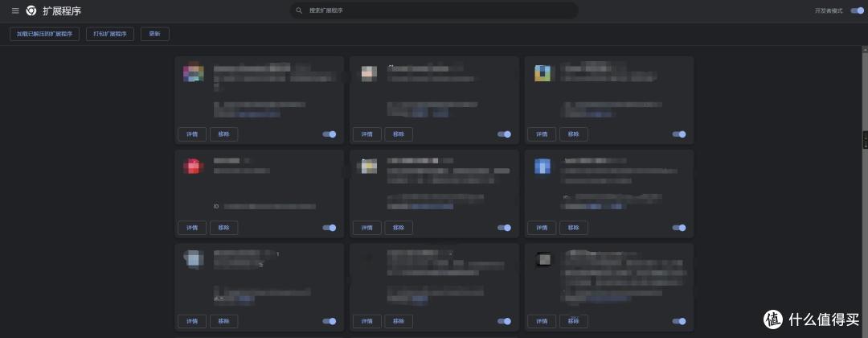Click the red round extension icon

point(194,166)
